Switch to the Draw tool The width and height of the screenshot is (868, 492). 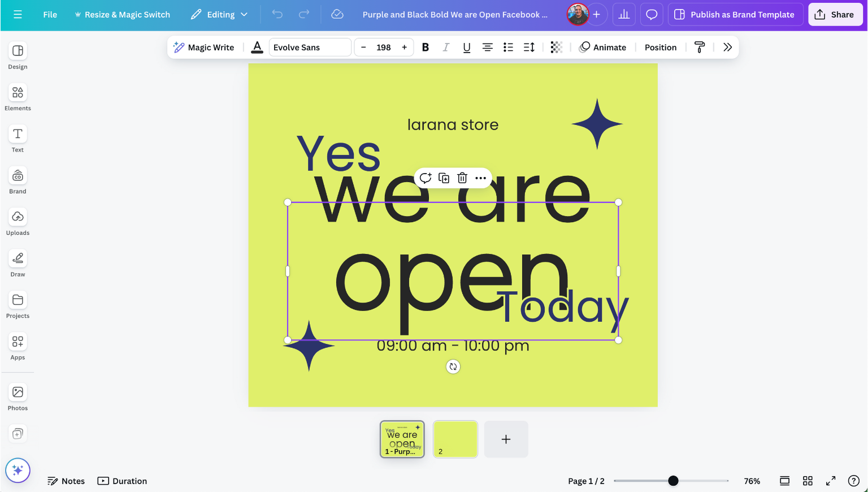tap(18, 262)
